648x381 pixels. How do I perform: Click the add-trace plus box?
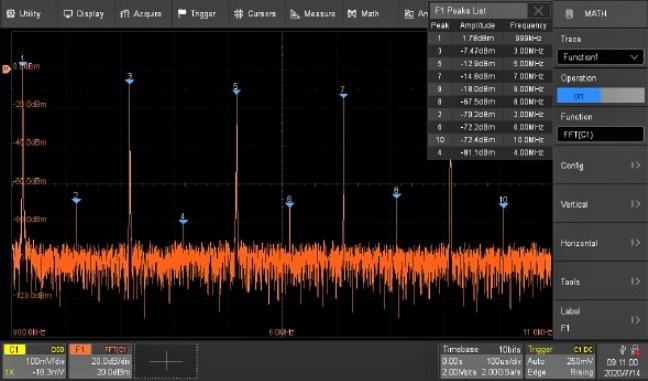pos(166,361)
